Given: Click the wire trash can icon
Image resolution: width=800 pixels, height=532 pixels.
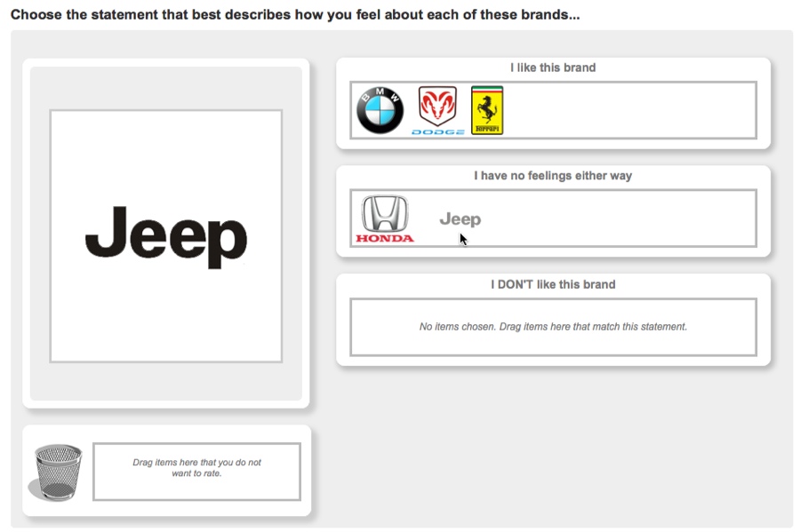Looking at the screenshot, I should click(57, 472).
